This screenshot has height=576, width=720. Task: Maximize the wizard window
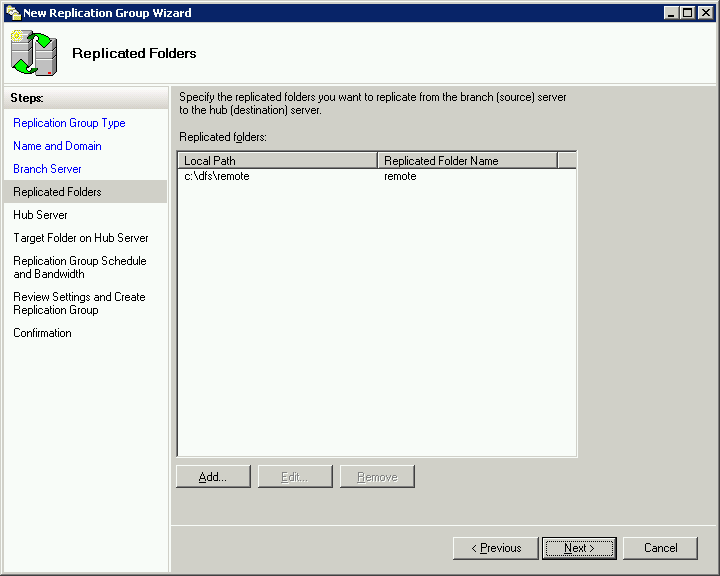[x=687, y=13]
